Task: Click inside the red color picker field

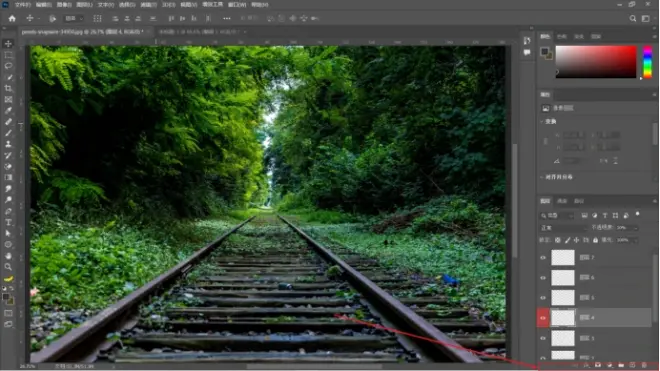Action: pyautogui.click(x=596, y=61)
